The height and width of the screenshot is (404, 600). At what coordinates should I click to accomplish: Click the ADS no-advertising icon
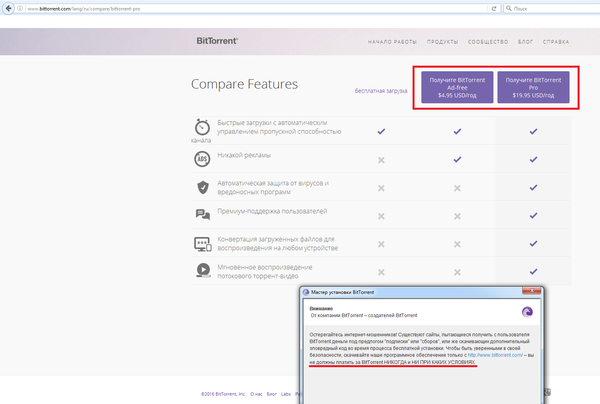(202, 159)
